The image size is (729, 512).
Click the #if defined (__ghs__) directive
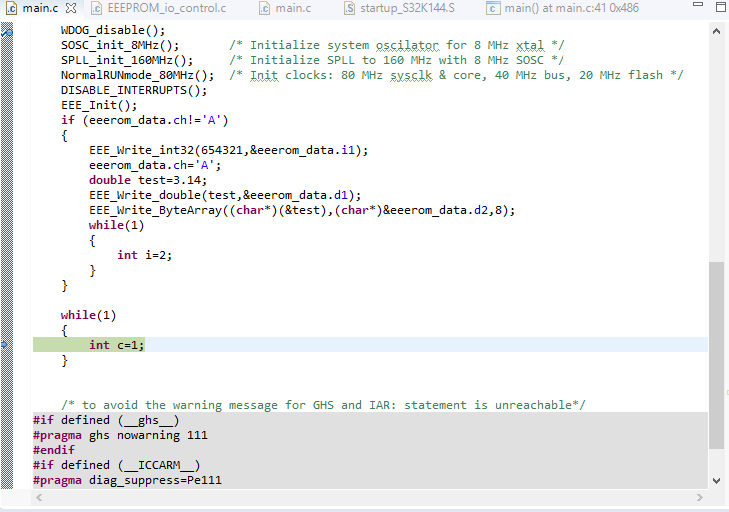106,420
